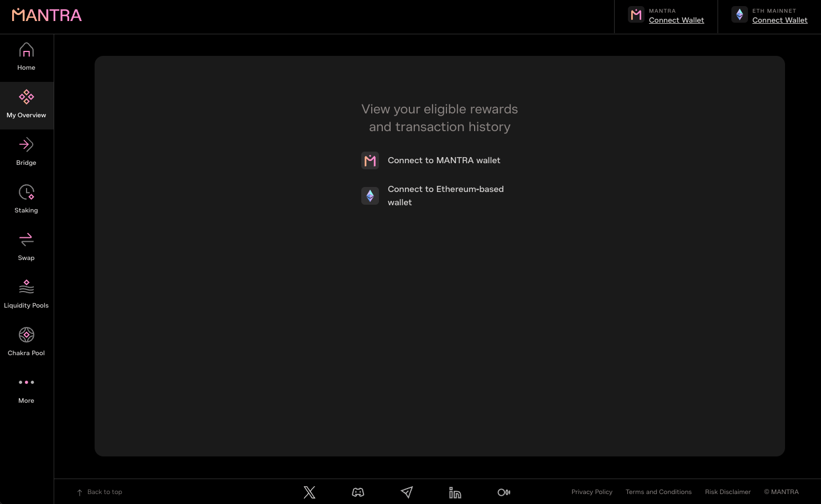Open the Medium blog icon
Screen dimensions: 821x504
coord(503,492)
